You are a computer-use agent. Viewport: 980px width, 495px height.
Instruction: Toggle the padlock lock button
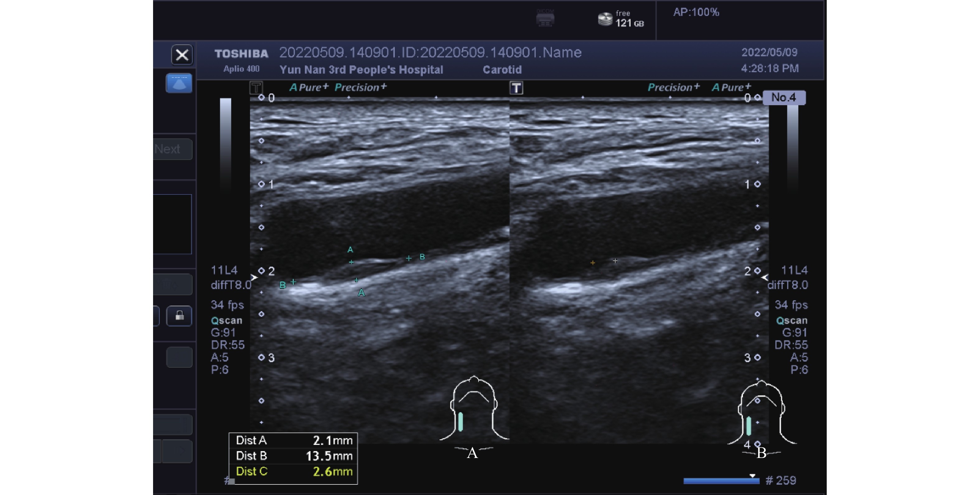(x=179, y=316)
